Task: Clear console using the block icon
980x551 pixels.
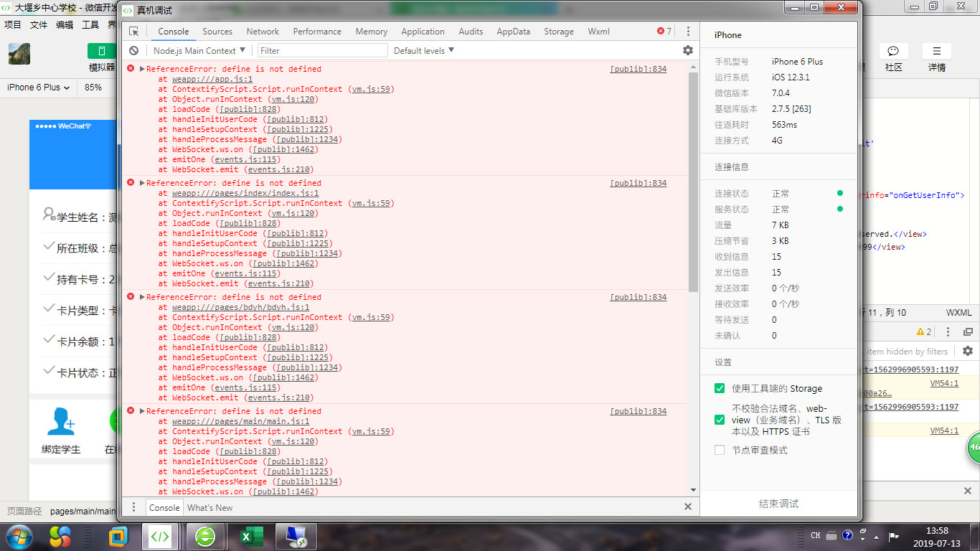Action: pos(134,51)
